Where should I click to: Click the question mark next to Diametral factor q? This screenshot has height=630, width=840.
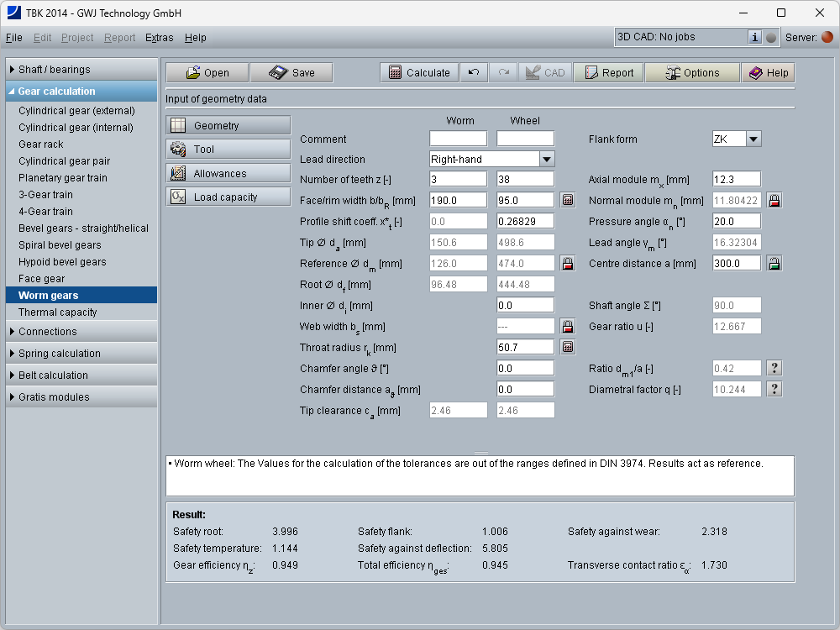774,389
